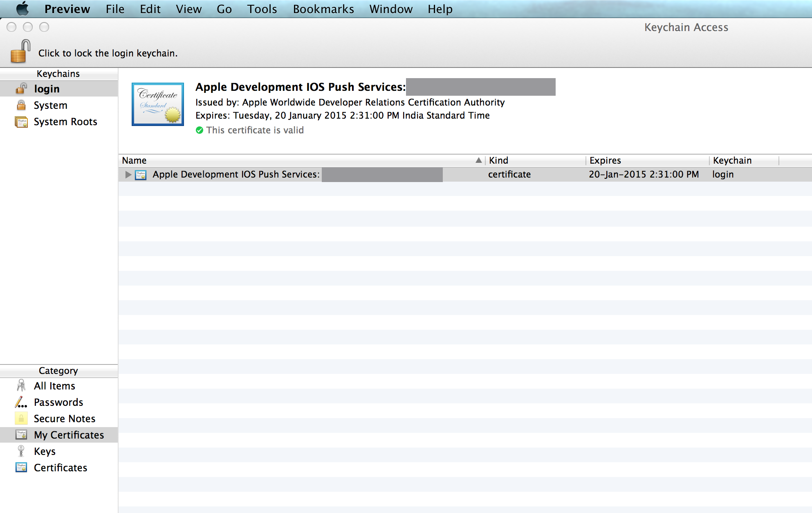
Task: Click the 'certificate' kind cell
Action: coord(509,174)
